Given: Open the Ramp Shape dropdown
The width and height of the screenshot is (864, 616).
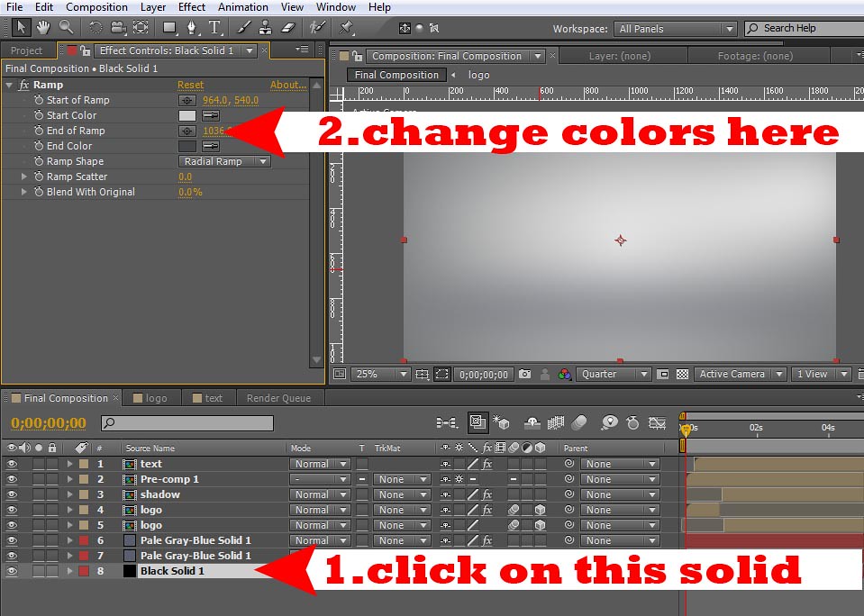Looking at the screenshot, I should point(224,162).
